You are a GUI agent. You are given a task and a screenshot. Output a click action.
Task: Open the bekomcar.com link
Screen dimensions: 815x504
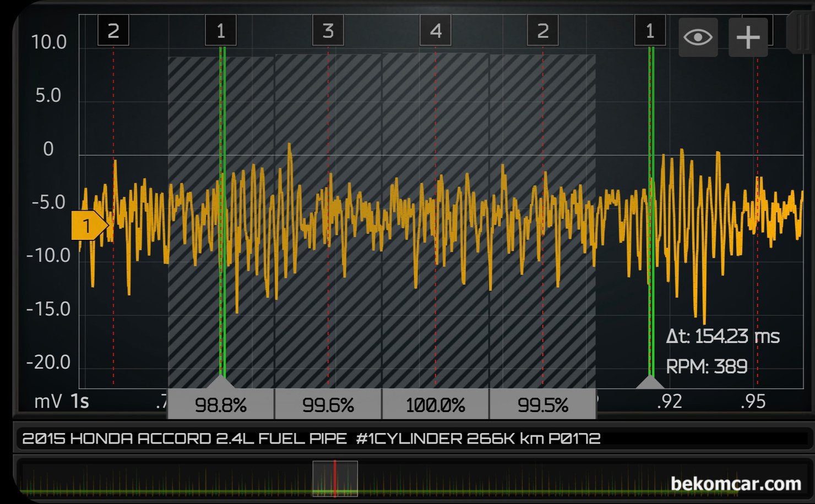(736, 484)
